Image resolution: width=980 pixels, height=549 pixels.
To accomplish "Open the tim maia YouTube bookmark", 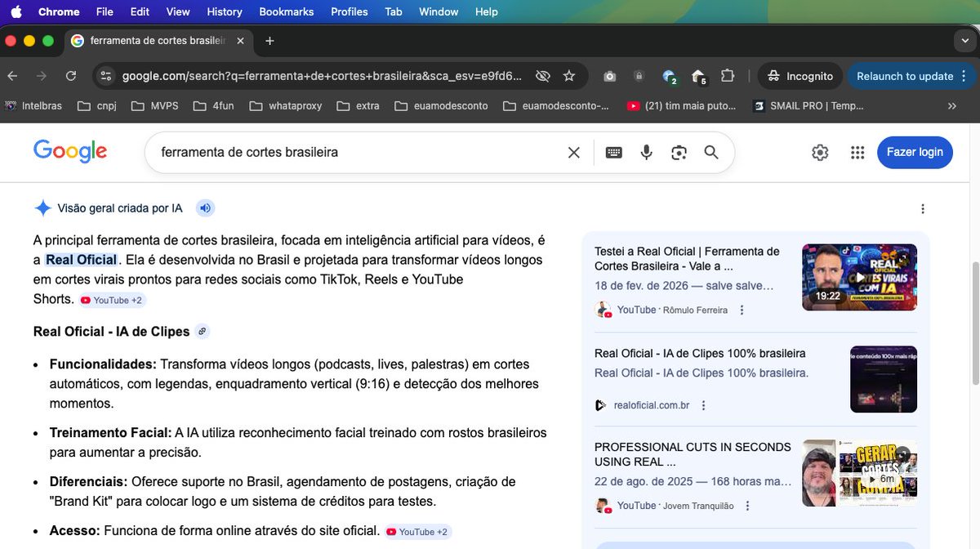I will (x=681, y=105).
